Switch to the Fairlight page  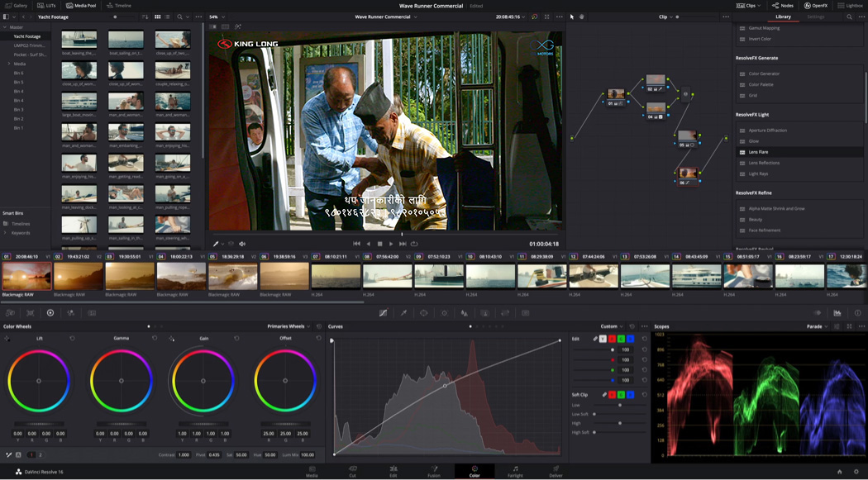515,472
